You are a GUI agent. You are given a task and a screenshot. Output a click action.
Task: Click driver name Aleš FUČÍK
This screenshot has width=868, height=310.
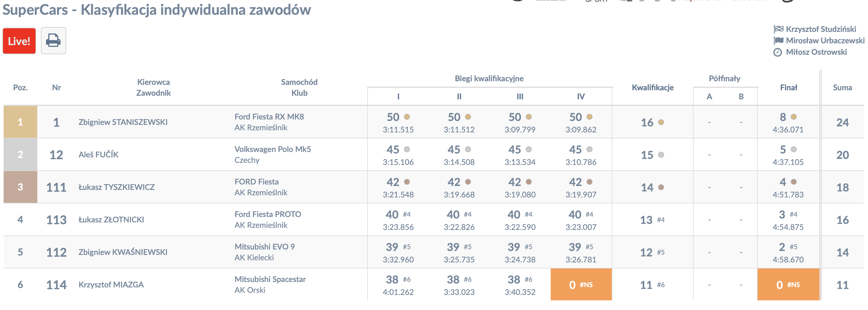pos(98,154)
